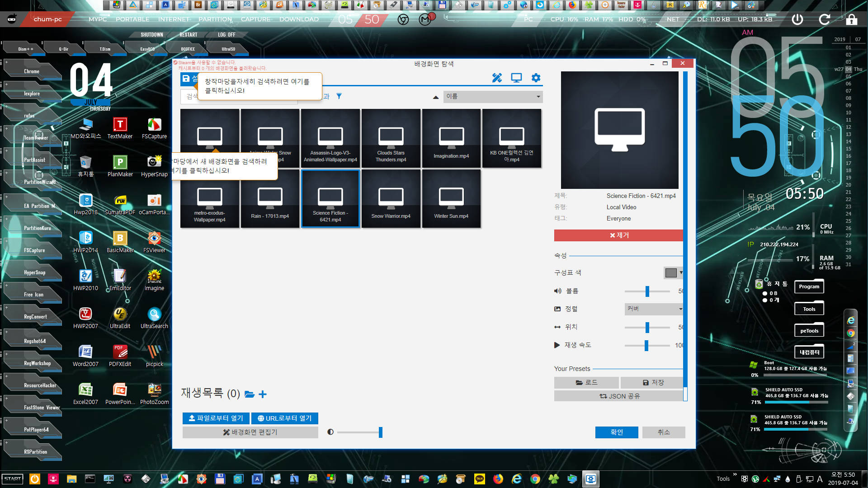Launch EmEditor desktop icon
868x488 pixels.
[120, 280]
